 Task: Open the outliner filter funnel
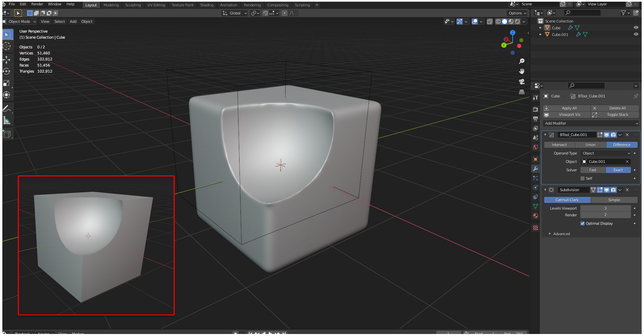(x=625, y=13)
